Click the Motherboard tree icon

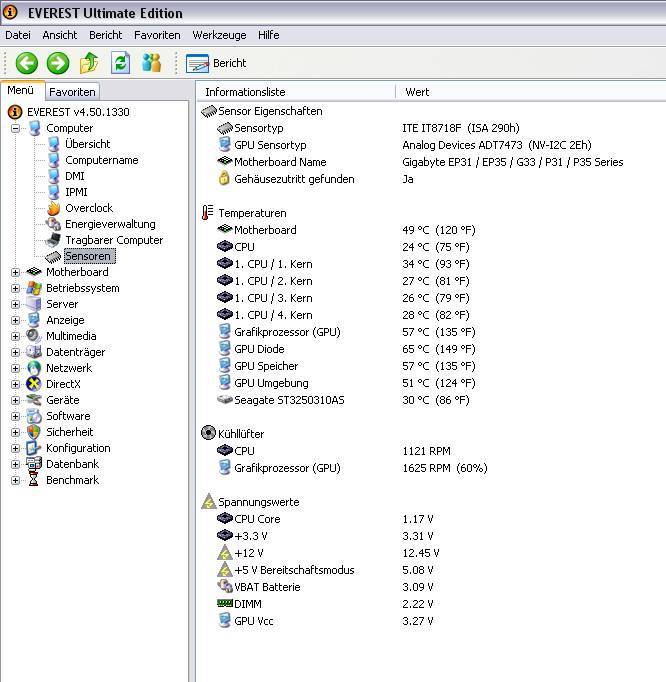pyautogui.click(x=34, y=272)
